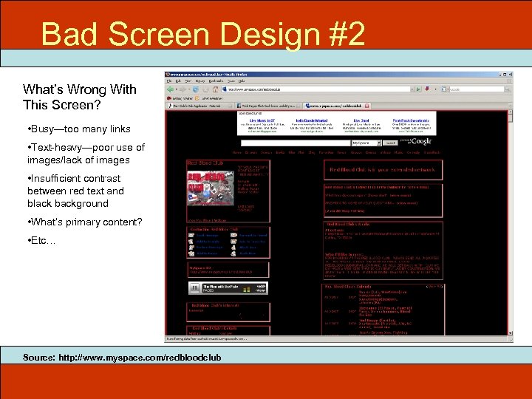Switch to the second browser tab
This screenshot has height=399, width=532.
268,106
